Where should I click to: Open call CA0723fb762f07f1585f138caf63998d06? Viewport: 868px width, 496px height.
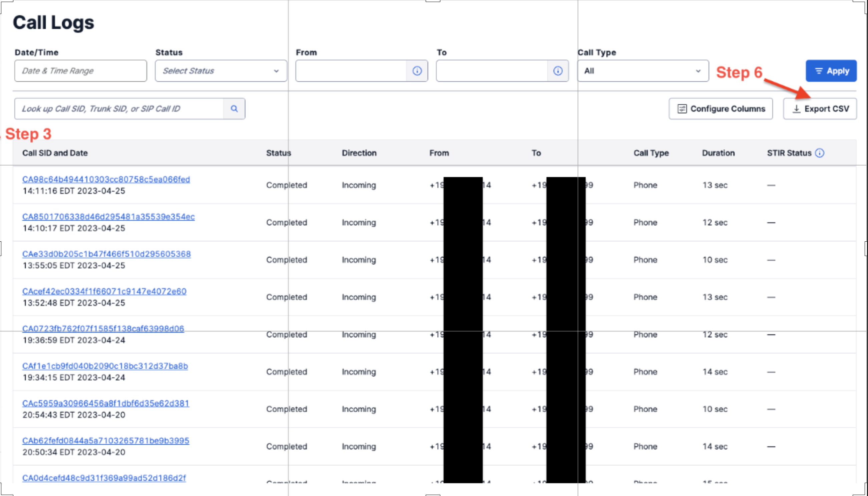[103, 329]
